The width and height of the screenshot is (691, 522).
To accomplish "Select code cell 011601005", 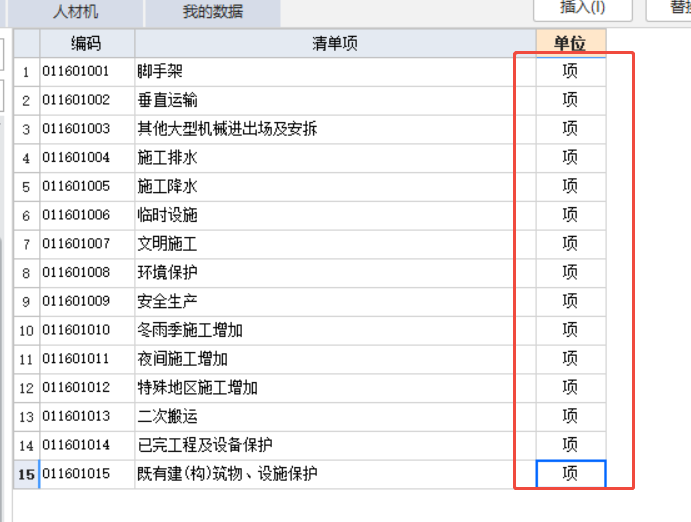I will (x=87, y=186).
